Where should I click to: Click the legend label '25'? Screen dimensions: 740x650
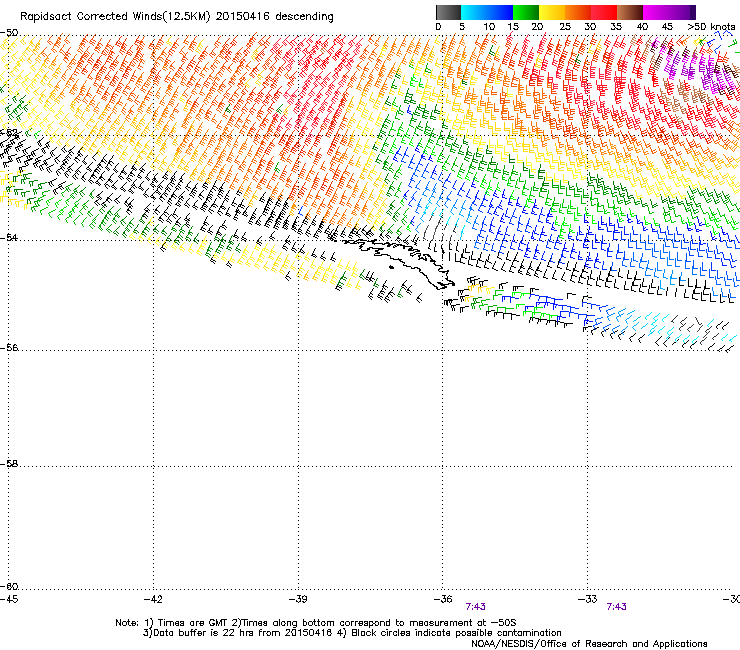click(x=564, y=26)
